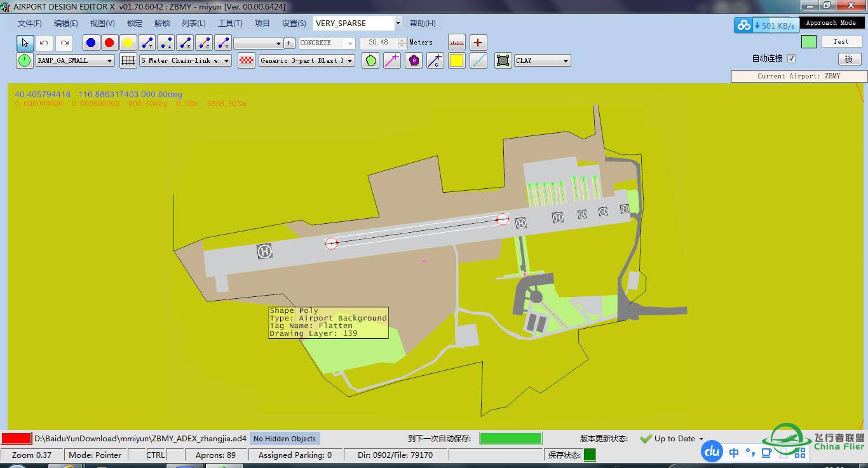Toggle the 自动连接 checkbox

click(791, 59)
